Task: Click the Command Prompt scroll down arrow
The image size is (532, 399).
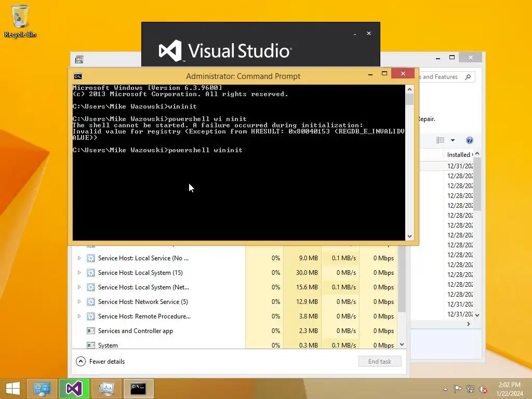Action: point(409,236)
